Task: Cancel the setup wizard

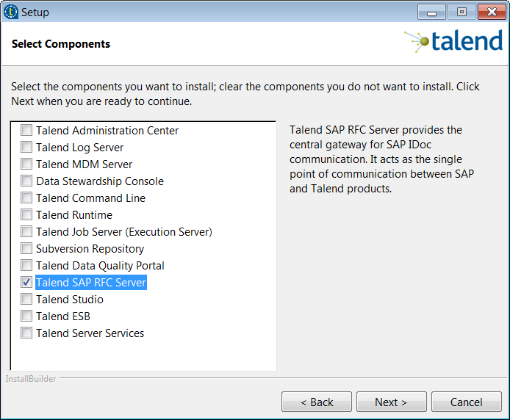Action: click(466, 402)
